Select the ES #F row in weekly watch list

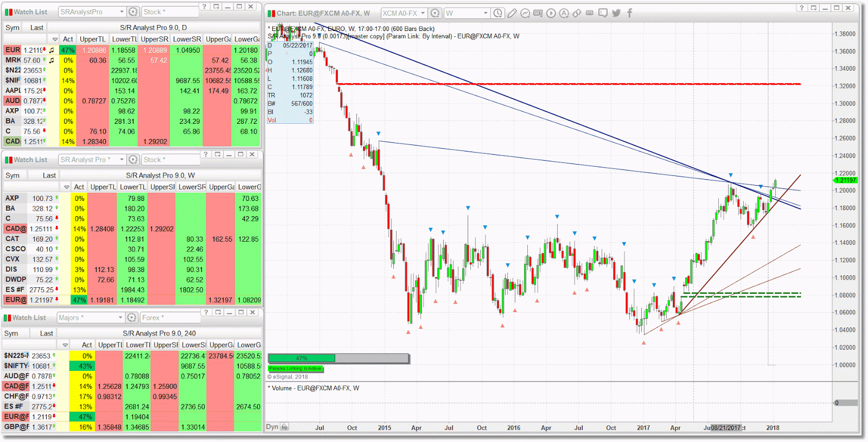pyautogui.click(x=132, y=290)
